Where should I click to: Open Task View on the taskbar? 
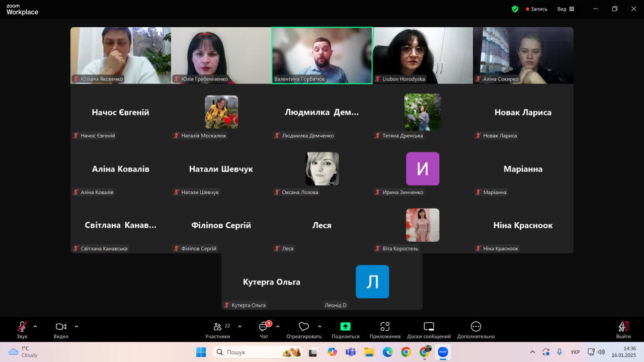click(313, 352)
